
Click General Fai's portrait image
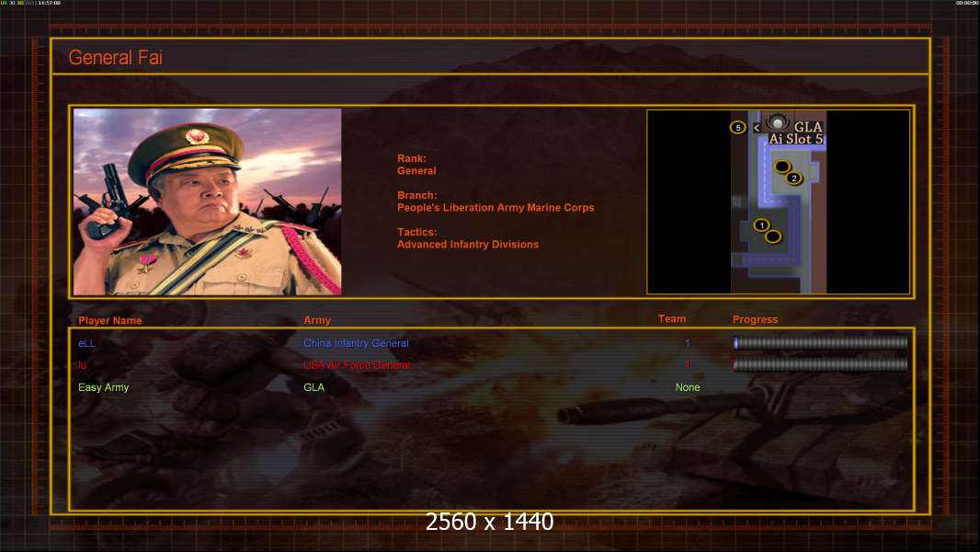(208, 201)
